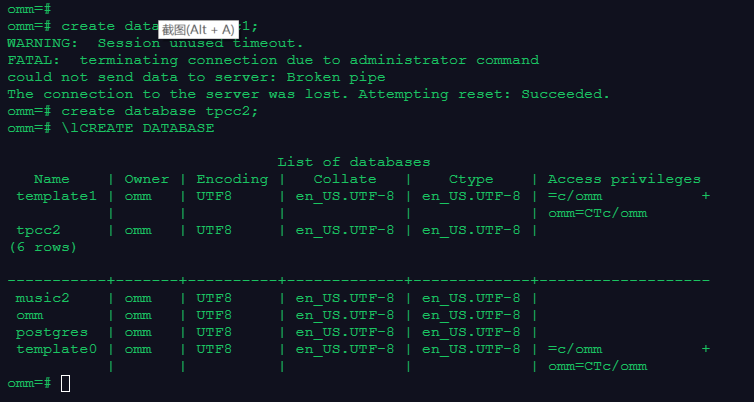Click the WARNING session unused timeout line
This screenshot has height=402, width=754.
(155, 43)
